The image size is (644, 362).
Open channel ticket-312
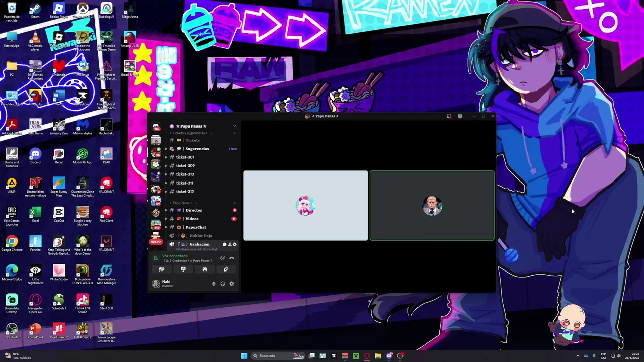pos(202,192)
